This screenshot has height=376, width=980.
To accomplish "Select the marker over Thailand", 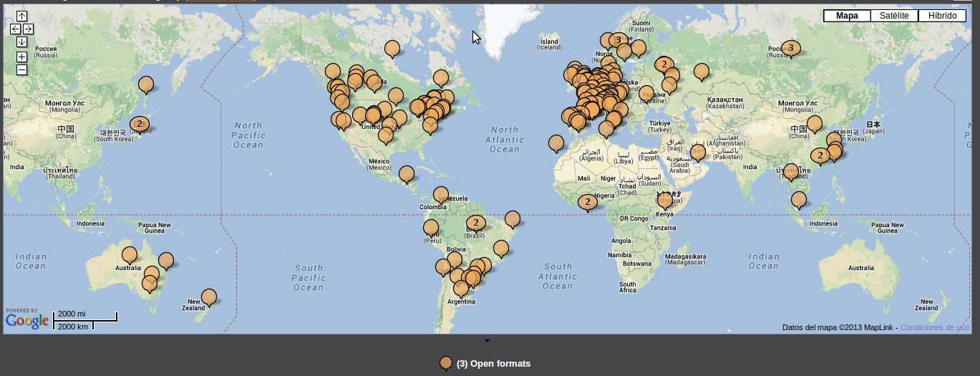I will point(791,172).
